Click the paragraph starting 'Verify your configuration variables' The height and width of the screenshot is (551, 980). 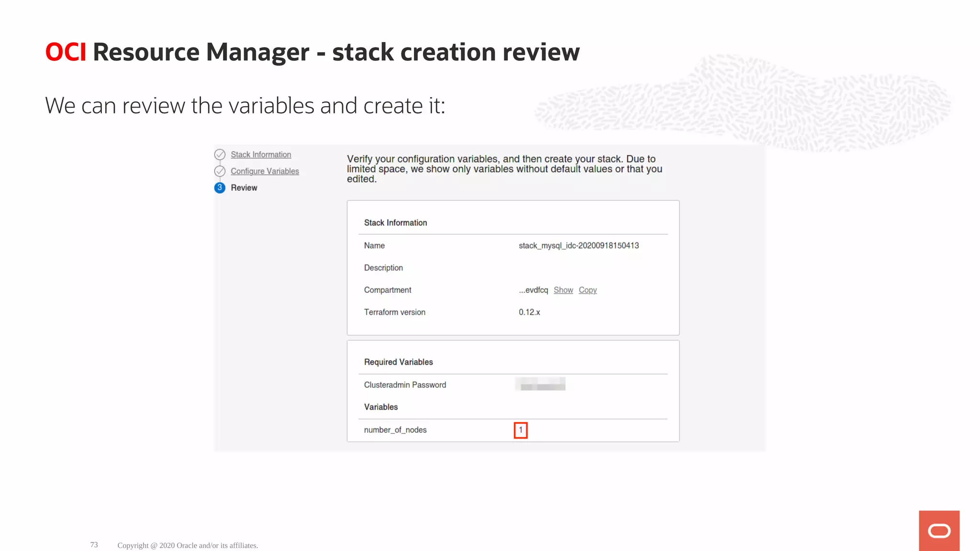coord(504,169)
